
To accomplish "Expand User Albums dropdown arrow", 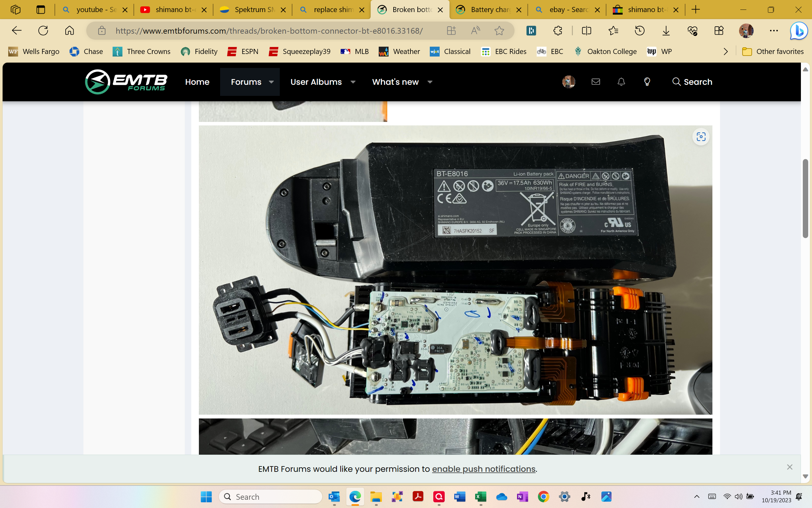I will (x=353, y=82).
